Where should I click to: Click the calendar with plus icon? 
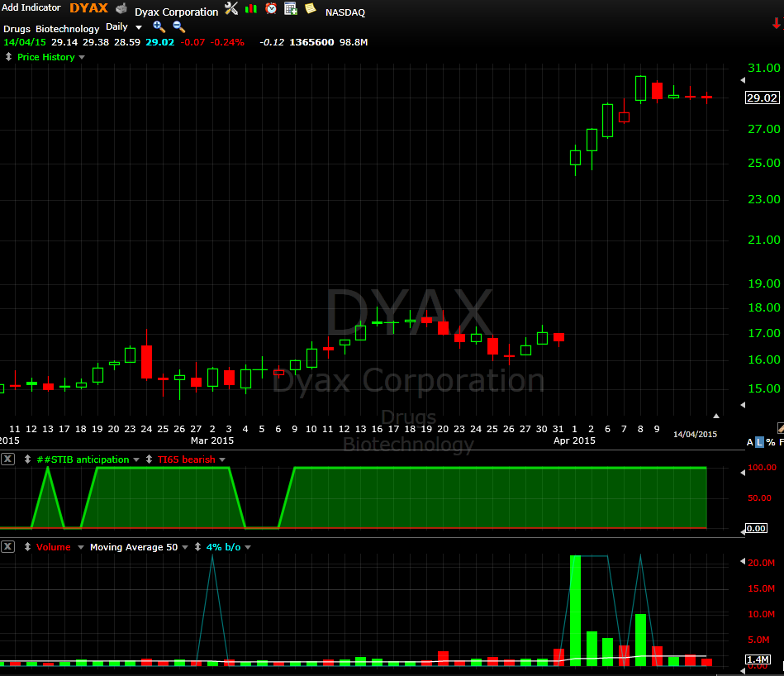tap(291, 8)
